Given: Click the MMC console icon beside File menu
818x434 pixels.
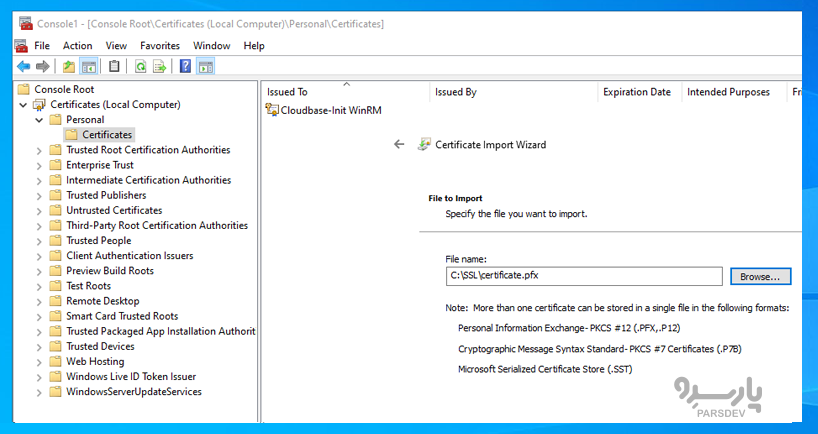Looking at the screenshot, I should tap(21, 46).
